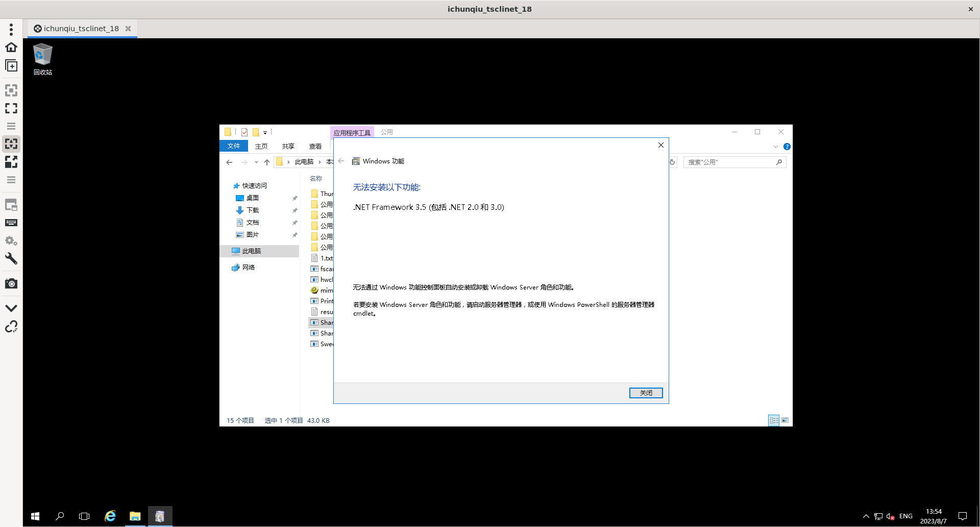Click the viewer keyboard icon
The width and height of the screenshot is (980, 527).
coord(11,223)
